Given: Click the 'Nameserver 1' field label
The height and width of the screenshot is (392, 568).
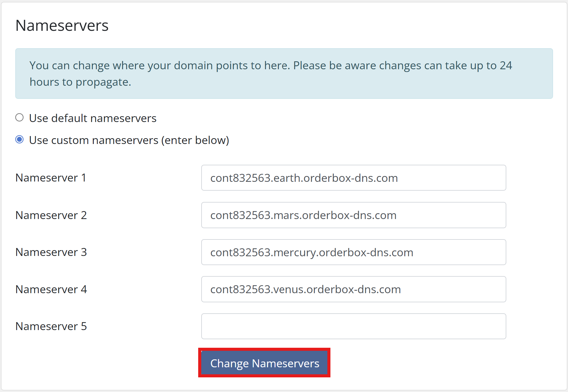Looking at the screenshot, I should (51, 178).
